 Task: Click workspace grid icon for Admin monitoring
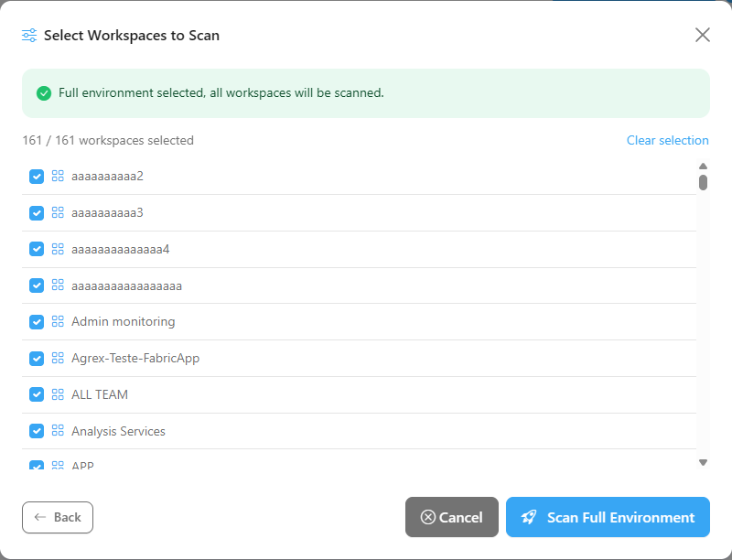click(x=58, y=321)
